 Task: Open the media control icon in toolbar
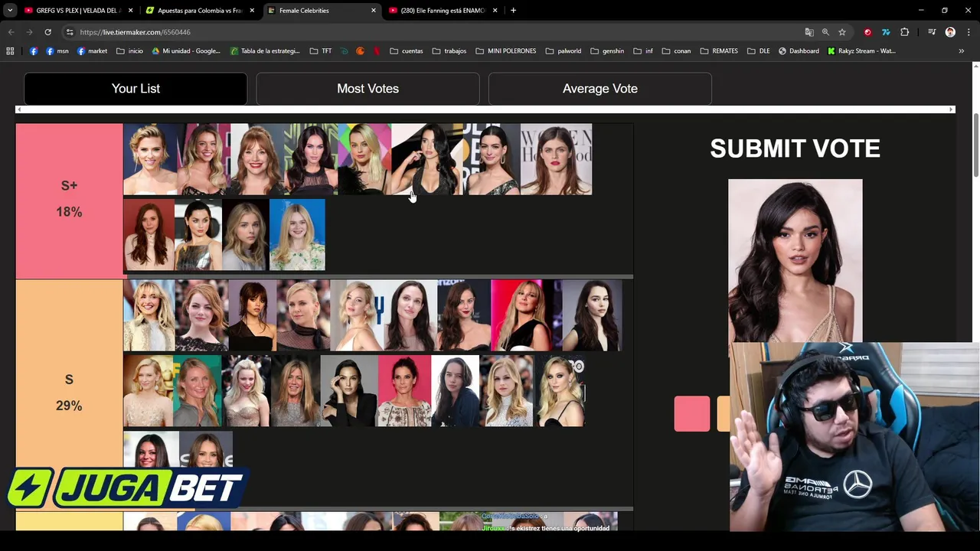(932, 32)
